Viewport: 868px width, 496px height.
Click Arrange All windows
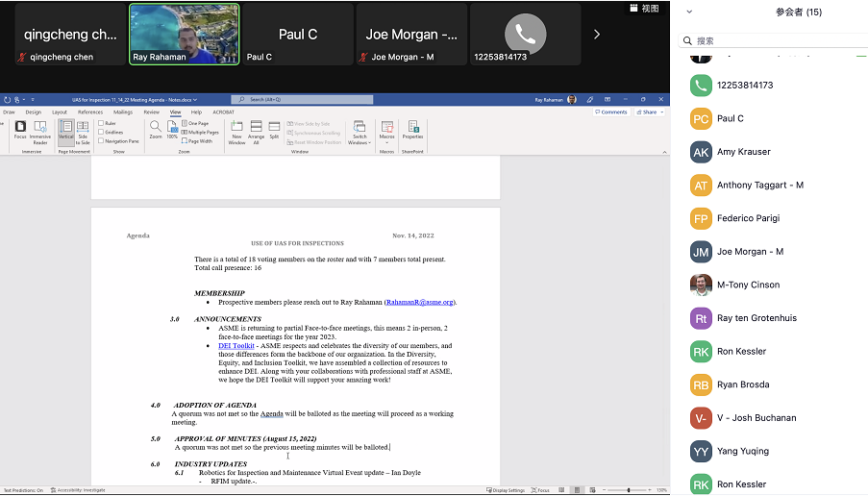tap(256, 133)
